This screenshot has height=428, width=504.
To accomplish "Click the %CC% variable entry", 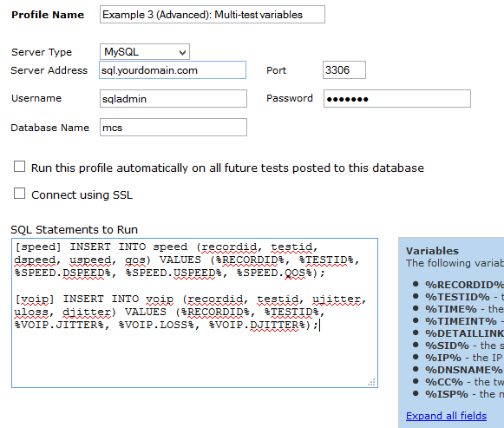I will 464,382.
